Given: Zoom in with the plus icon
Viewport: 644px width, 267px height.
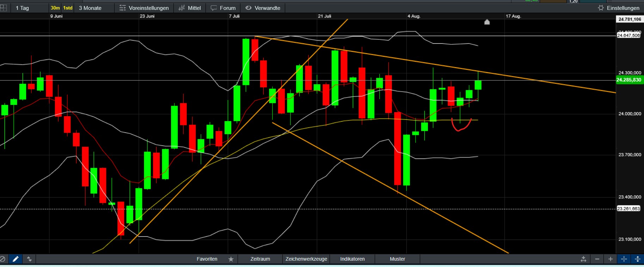Looking at the screenshot, I should pyautogui.click(x=611, y=259).
